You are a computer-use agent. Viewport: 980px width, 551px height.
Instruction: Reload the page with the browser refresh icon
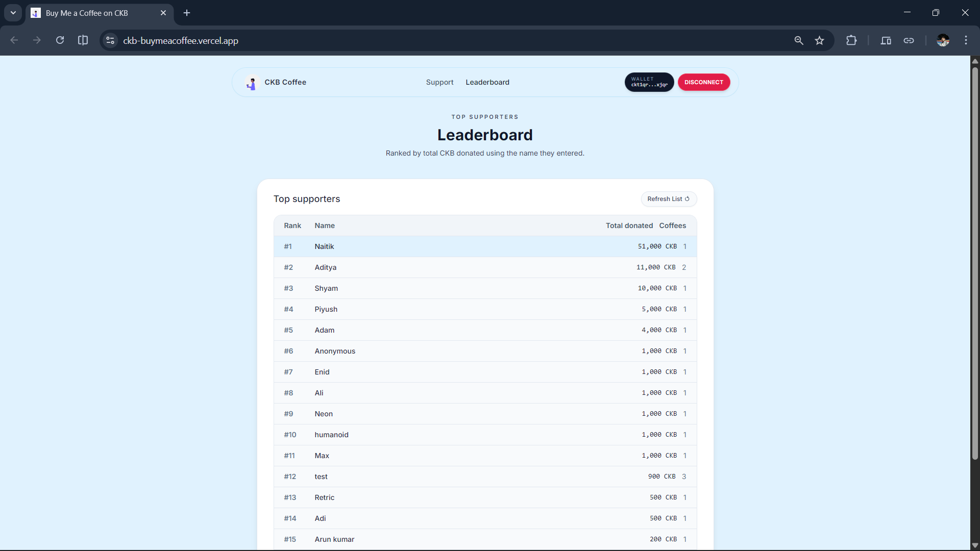coord(60,40)
